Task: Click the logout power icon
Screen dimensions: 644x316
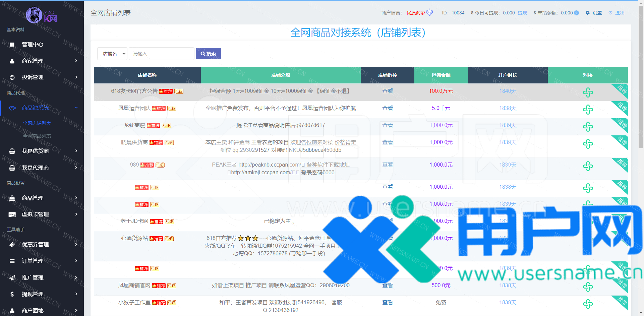Action: click(610, 13)
